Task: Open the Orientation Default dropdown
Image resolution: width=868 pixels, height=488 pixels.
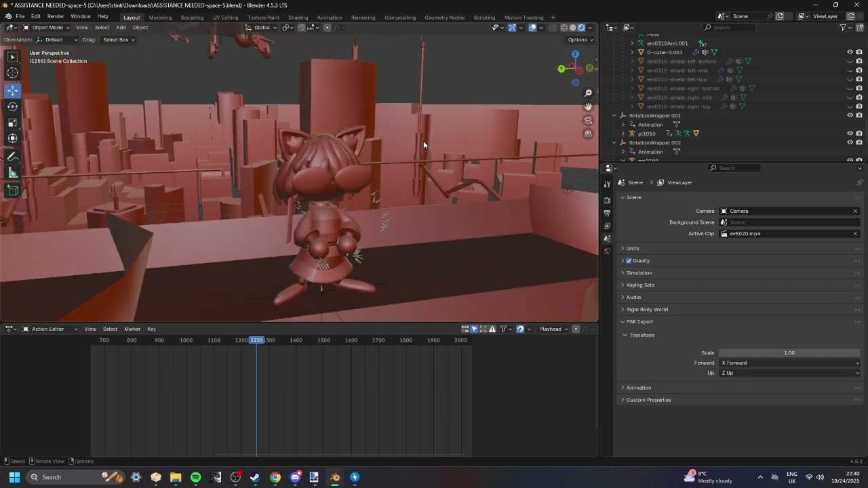Action: tap(58, 40)
